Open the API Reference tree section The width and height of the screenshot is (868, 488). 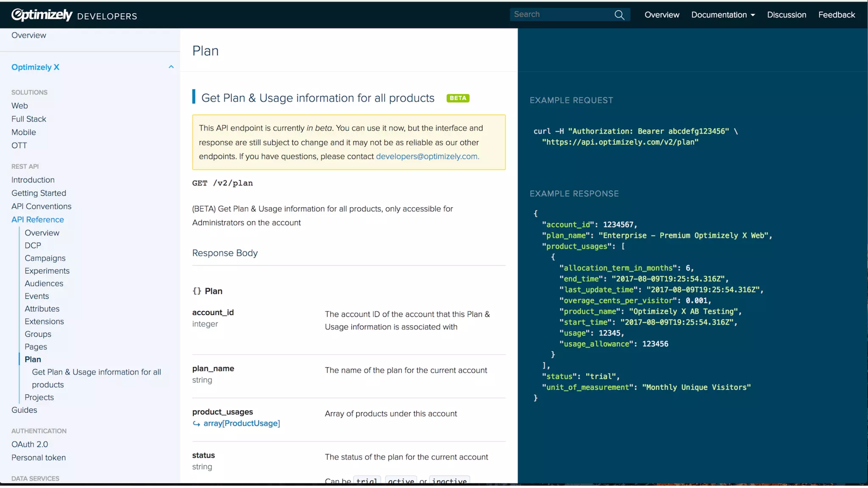pyautogui.click(x=38, y=219)
